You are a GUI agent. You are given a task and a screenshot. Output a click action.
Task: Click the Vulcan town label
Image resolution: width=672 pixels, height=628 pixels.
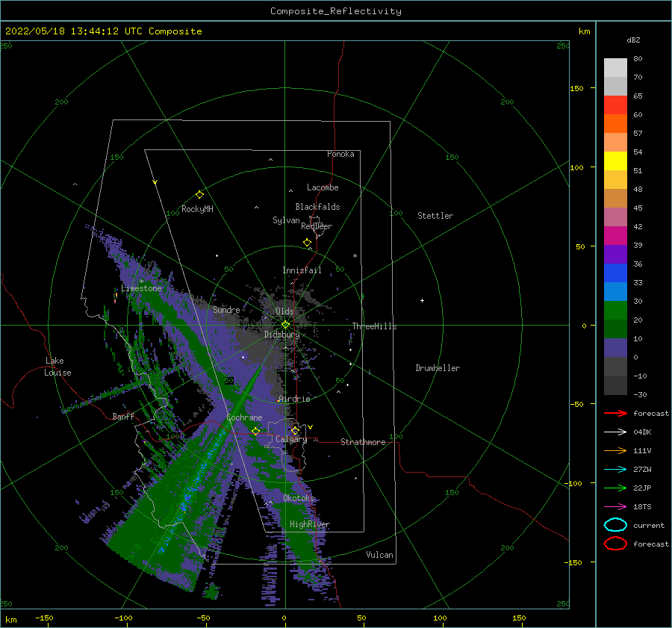click(379, 555)
